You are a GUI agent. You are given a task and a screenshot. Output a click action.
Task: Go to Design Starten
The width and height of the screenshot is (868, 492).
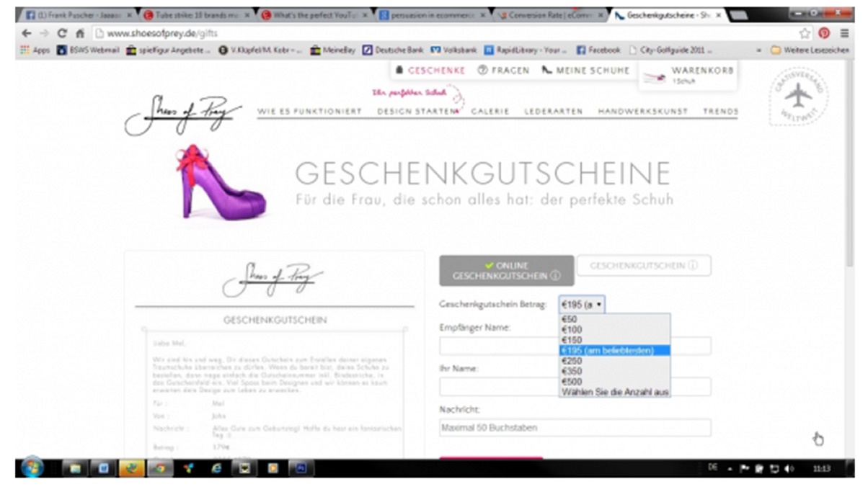pyautogui.click(x=418, y=112)
